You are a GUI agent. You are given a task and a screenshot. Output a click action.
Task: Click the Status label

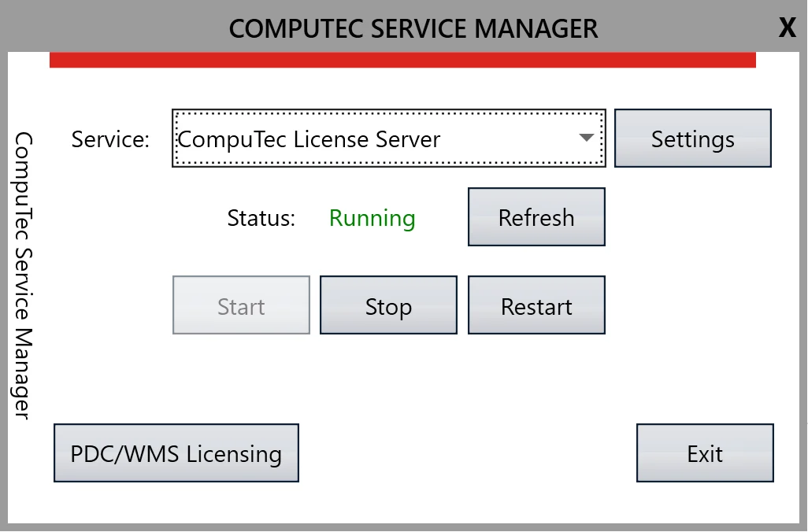click(x=261, y=218)
